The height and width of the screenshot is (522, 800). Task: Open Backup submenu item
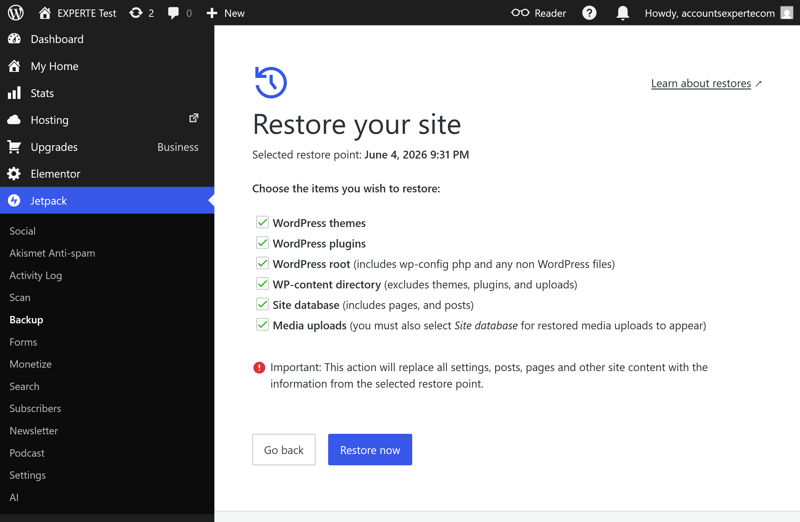(x=26, y=320)
